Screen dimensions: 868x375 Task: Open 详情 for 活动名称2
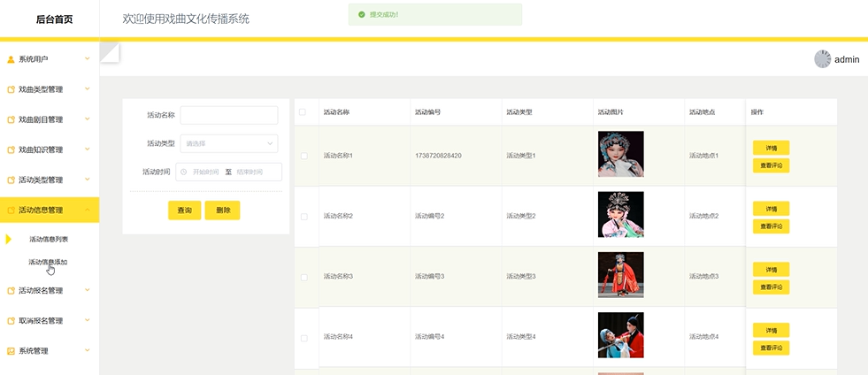tap(771, 209)
